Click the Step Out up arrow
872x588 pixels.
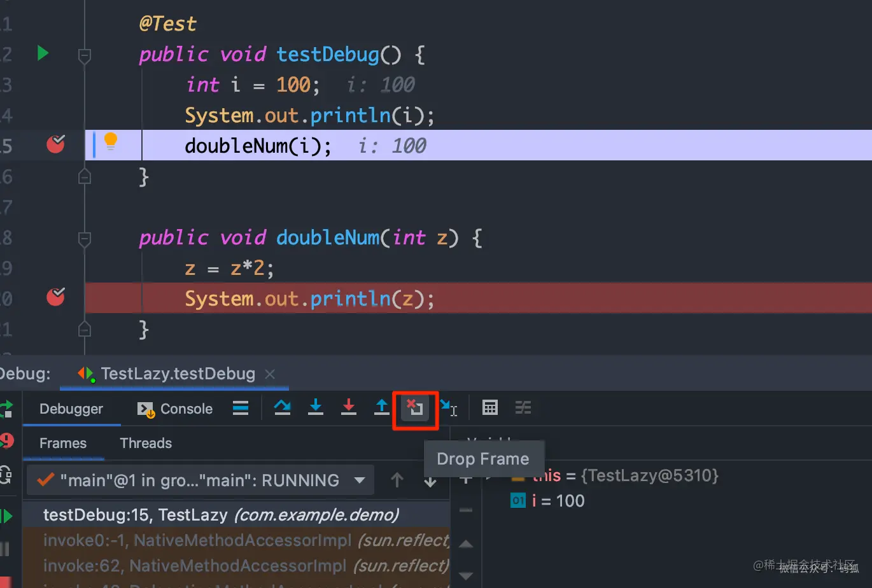point(382,407)
